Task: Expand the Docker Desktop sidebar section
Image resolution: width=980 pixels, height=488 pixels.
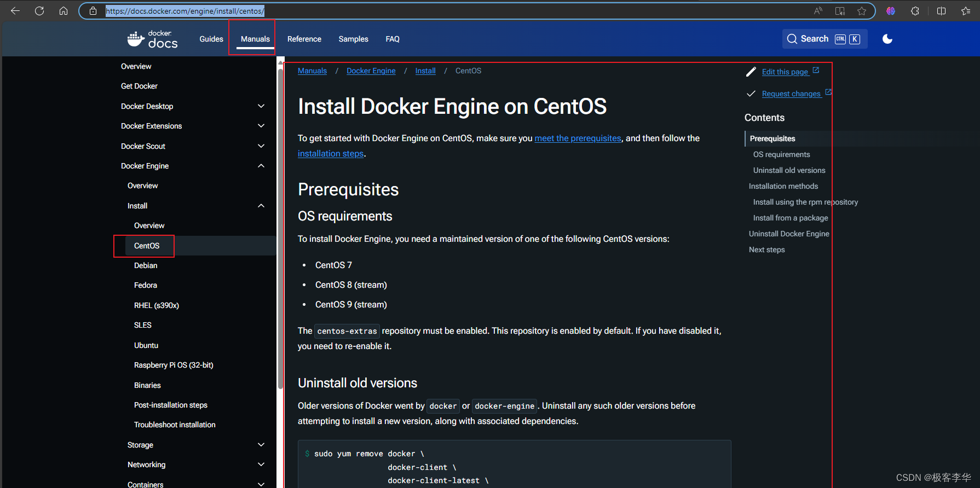Action: pos(261,106)
